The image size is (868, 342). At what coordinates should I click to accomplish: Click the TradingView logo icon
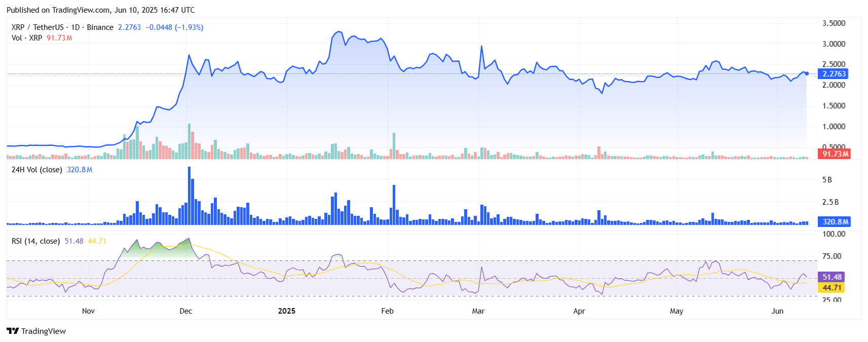point(13,331)
